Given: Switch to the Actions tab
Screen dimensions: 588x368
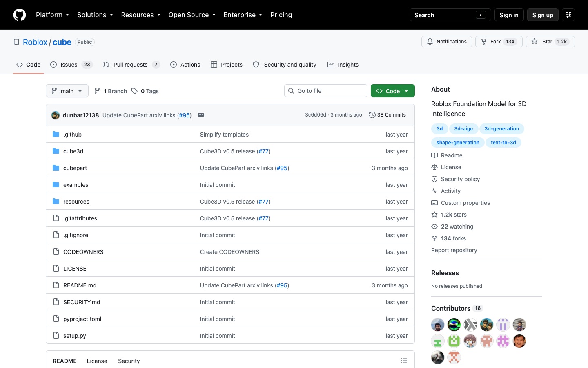Looking at the screenshot, I should click(x=185, y=65).
